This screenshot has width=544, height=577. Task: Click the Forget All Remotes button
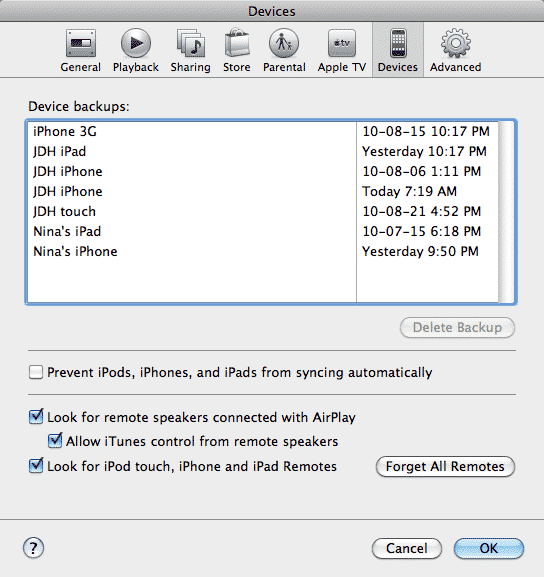pos(445,467)
